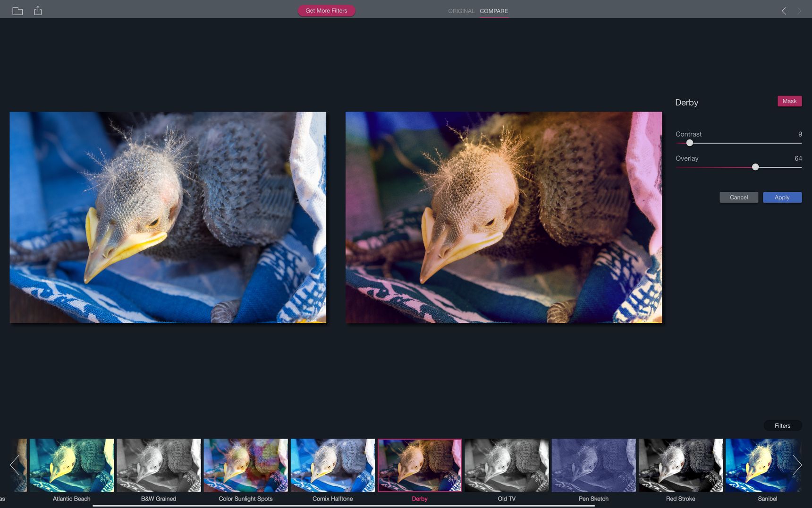This screenshot has width=812, height=508.
Task: Click the Atlantic Beach label text
Action: point(72,499)
